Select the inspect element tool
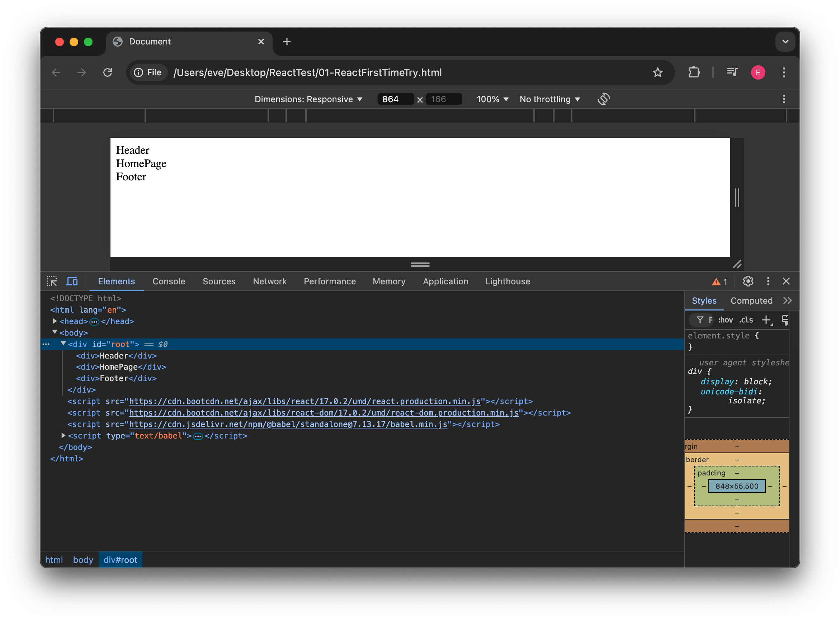The height and width of the screenshot is (621, 840). 52,281
